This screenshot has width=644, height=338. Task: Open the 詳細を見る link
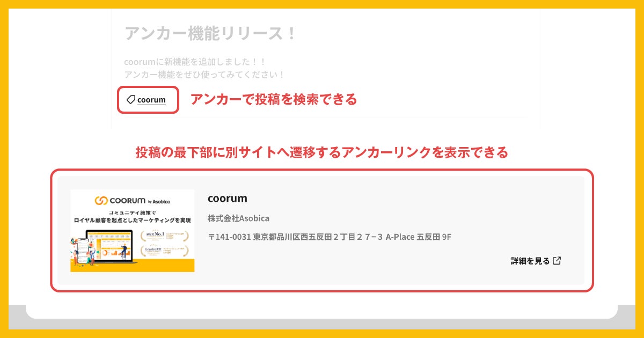point(530,261)
